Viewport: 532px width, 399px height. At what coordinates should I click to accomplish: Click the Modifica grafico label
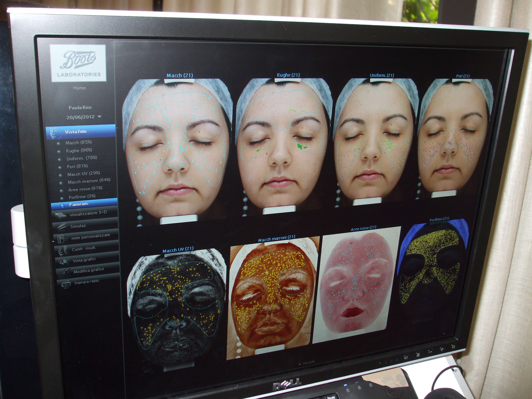tap(89, 271)
